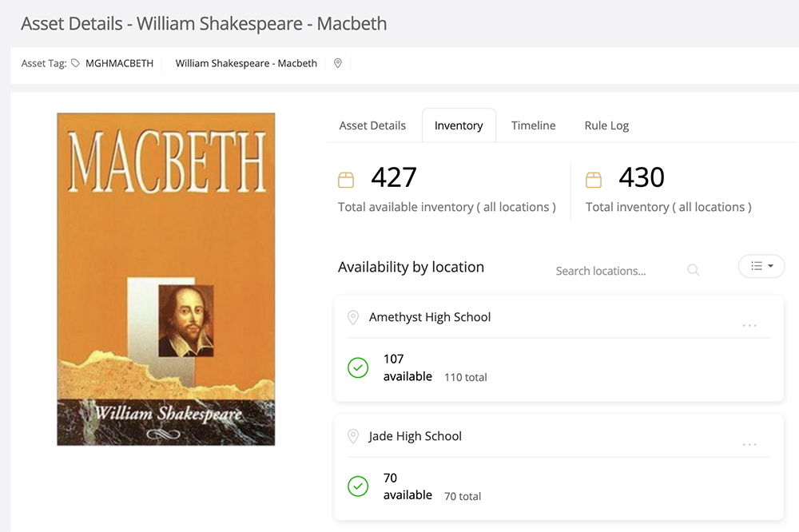Click the Search locations input field
Image resolution: width=799 pixels, height=532 pixels.
point(615,270)
